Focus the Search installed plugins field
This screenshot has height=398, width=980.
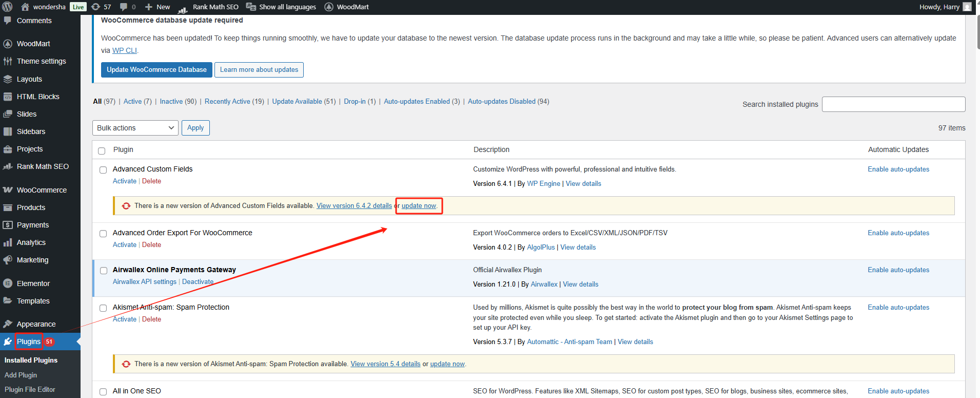pos(893,104)
